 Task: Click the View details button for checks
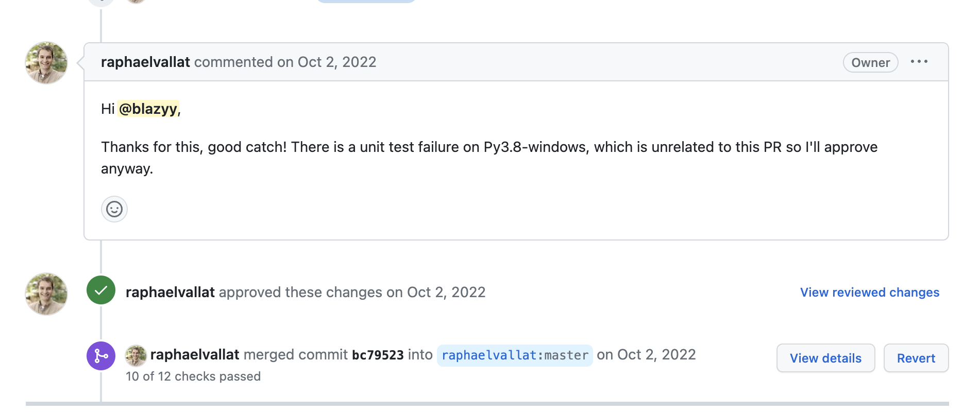[x=825, y=358]
